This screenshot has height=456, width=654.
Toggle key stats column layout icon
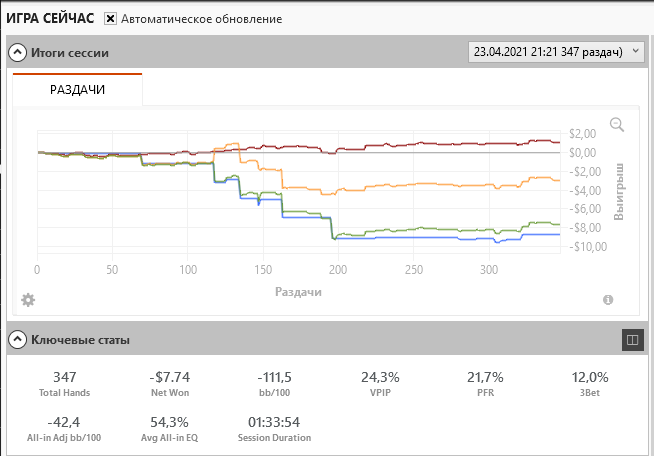tap(631, 340)
